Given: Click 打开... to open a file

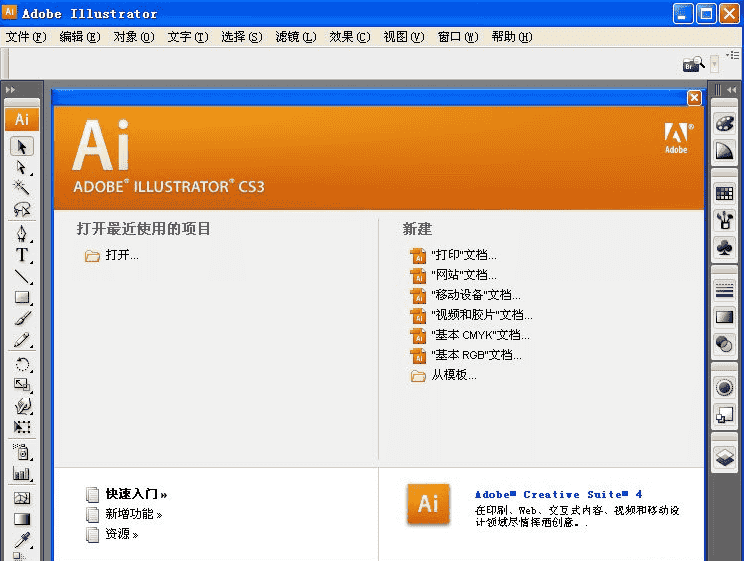Looking at the screenshot, I should (112, 255).
